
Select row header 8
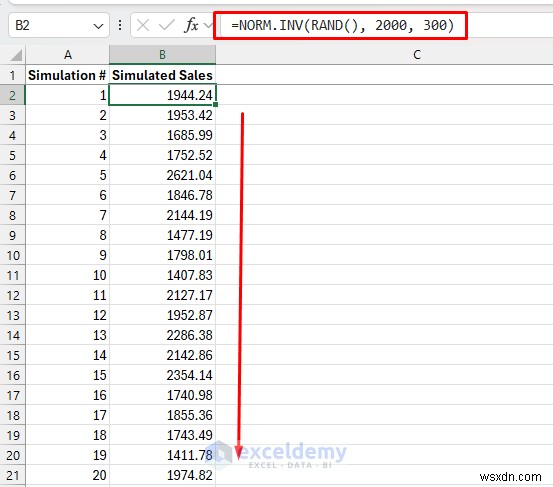tap(12, 215)
